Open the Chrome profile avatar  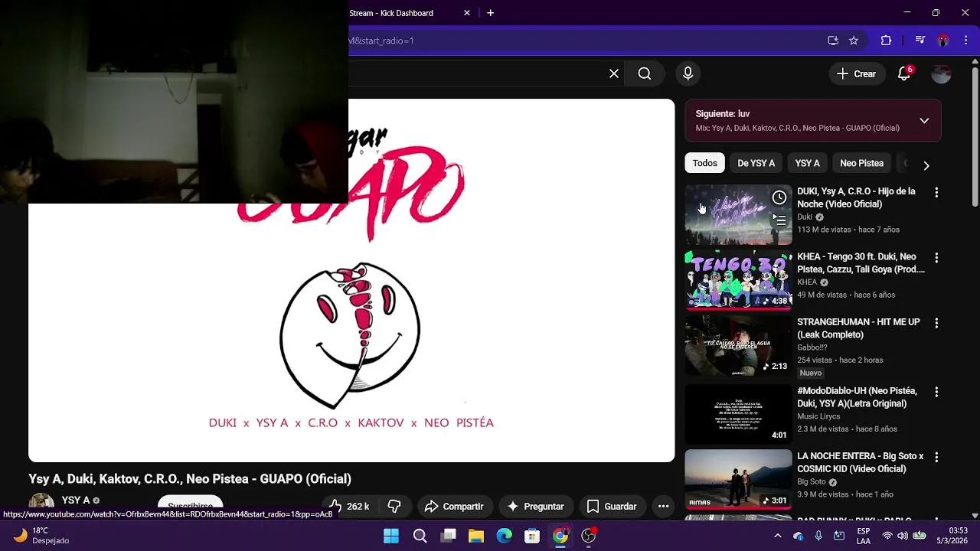click(943, 41)
